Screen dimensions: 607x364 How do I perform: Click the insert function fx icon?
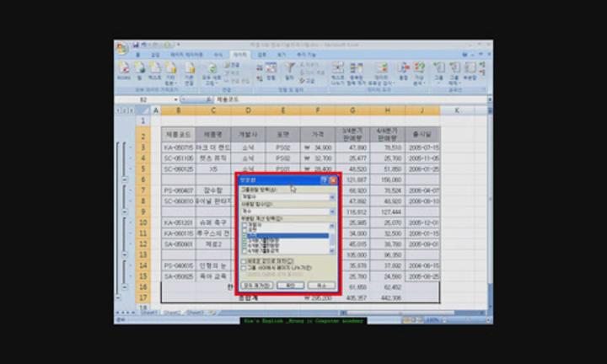tap(208, 99)
